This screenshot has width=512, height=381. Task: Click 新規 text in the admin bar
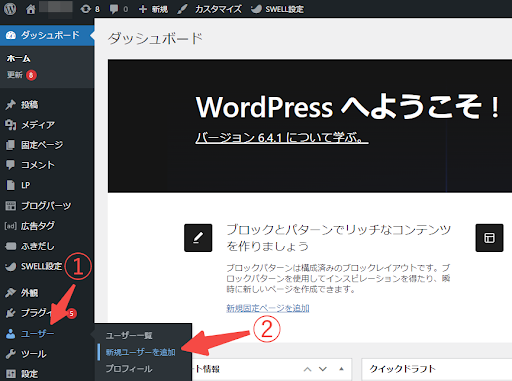tap(160, 9)
